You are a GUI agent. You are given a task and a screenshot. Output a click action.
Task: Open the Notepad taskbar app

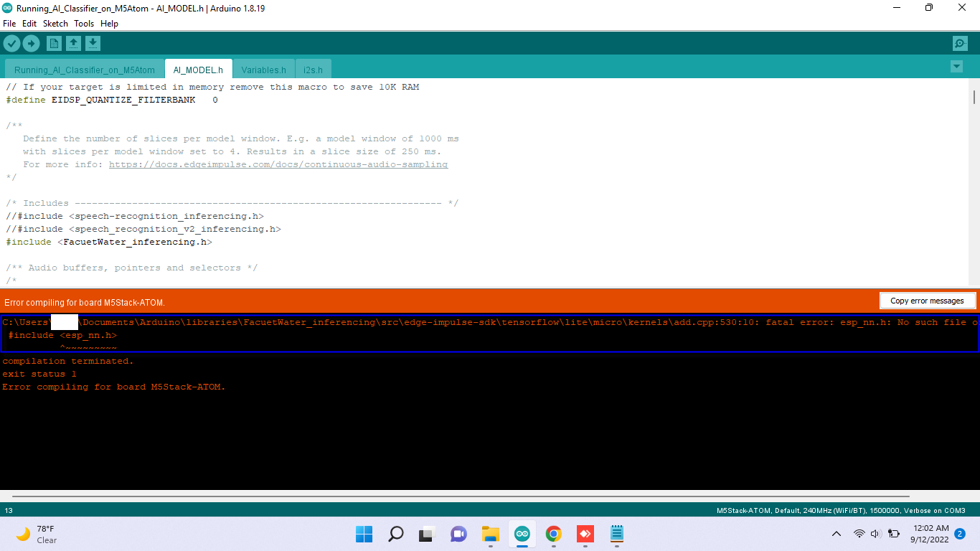tap(616, 534)
